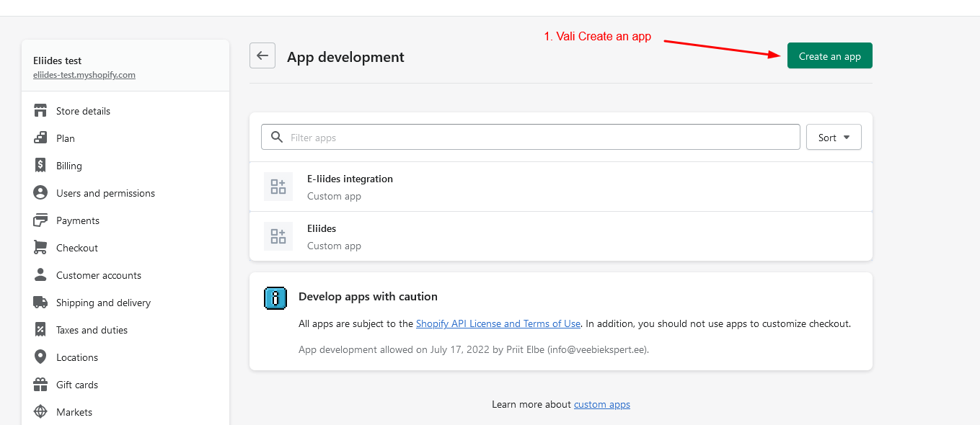Viewport: 980px width, 425px height.
Task: Open the Sort dropdown
Action: 834,138
